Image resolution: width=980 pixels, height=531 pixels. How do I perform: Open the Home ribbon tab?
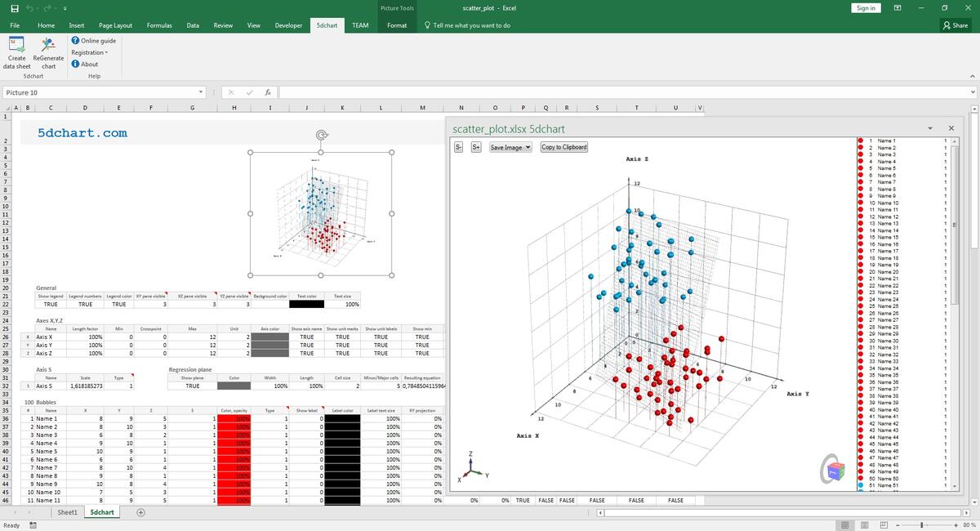47,25
